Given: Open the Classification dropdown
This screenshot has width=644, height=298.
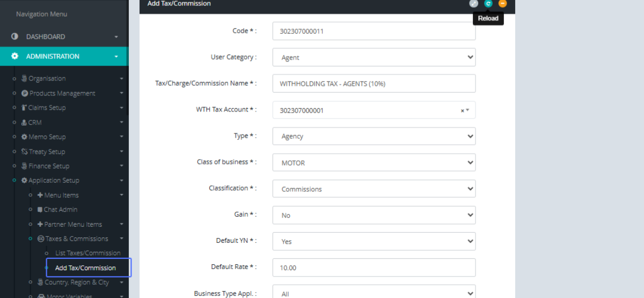Looking at the screenshot, I should pyautogui.click(x=374, y=189).
